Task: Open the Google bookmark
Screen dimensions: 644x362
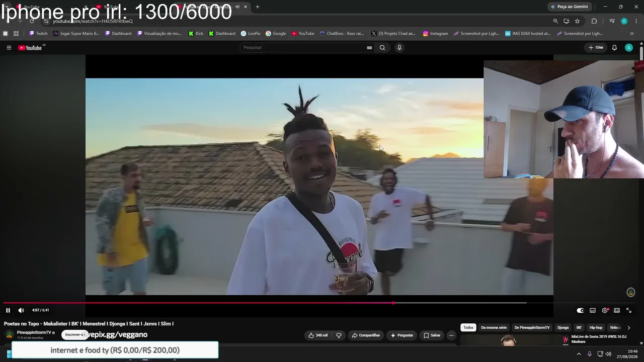Action: [x=276, y=34]
